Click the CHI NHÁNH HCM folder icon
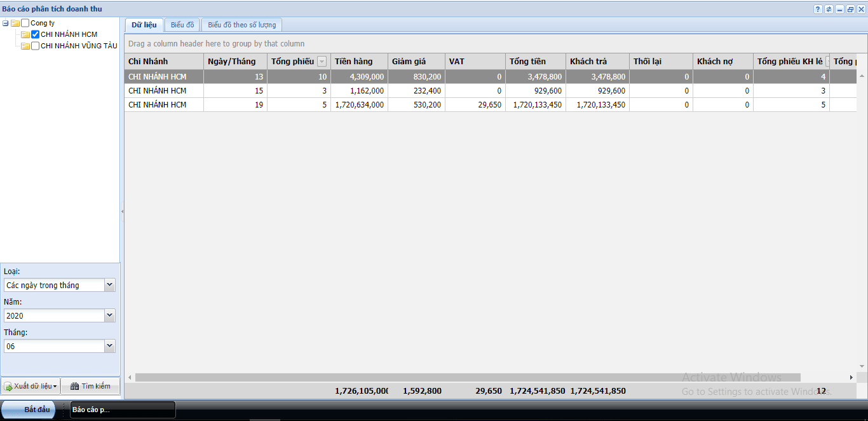 tap(25, 34)
